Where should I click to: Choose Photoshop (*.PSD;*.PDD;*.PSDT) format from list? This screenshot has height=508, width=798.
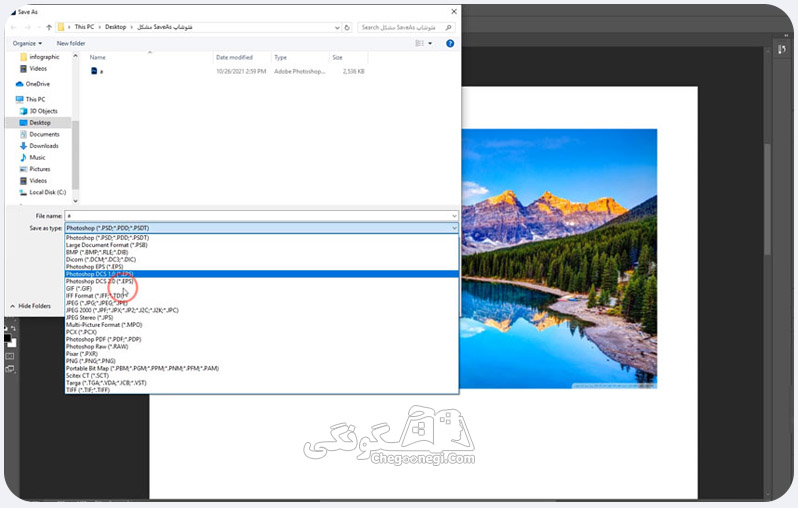[x=262, y=238]
